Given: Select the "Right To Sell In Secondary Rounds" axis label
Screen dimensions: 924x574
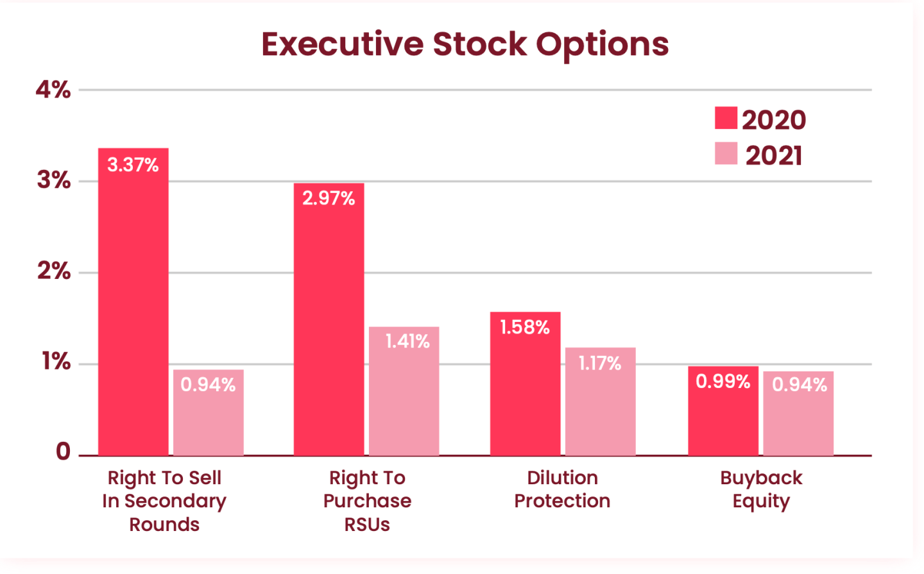Looking at the screenshot, I should 164,501.
